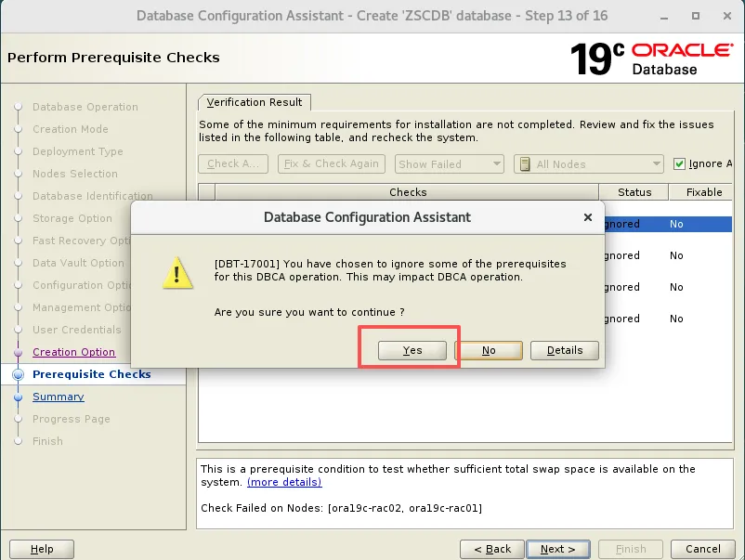Click the Help button
The image size is (745, 560).
coord(42,549)
